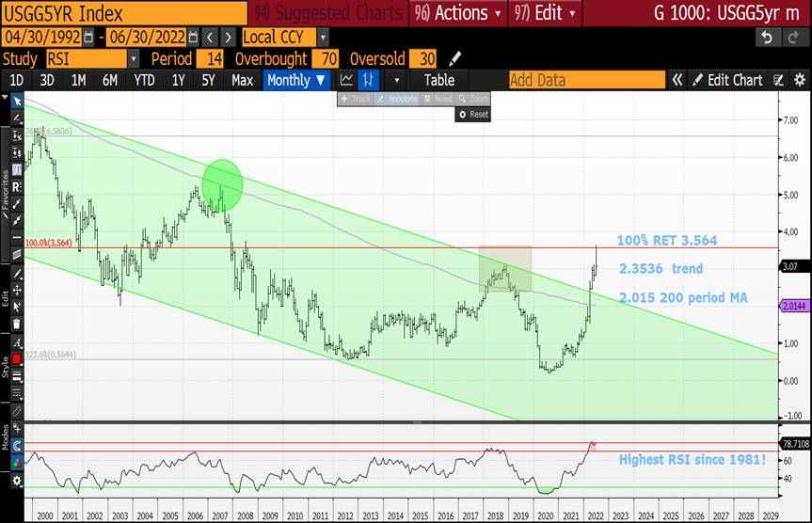Open the line thickness style icon
The image size is (812, 523).
[x=17, y=376]
